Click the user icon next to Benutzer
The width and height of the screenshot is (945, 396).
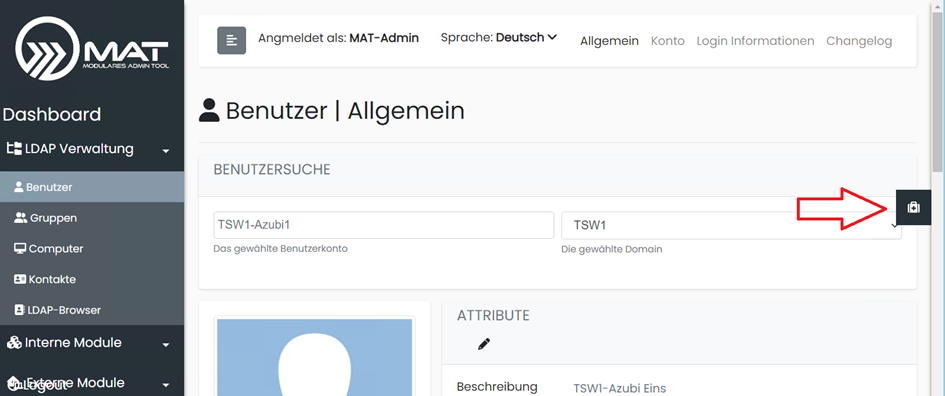18,187
